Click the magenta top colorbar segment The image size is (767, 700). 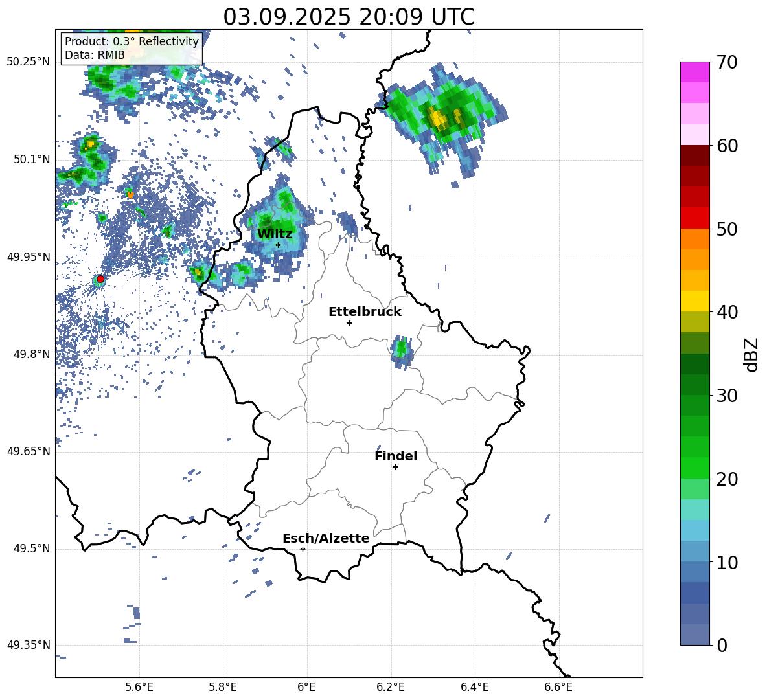[x=695, y=72]
